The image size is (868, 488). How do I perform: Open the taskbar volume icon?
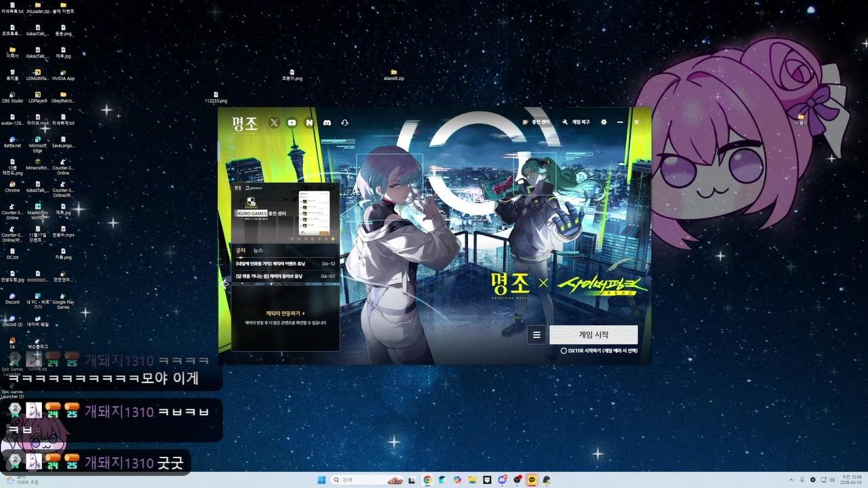click(x=831, y=480)
